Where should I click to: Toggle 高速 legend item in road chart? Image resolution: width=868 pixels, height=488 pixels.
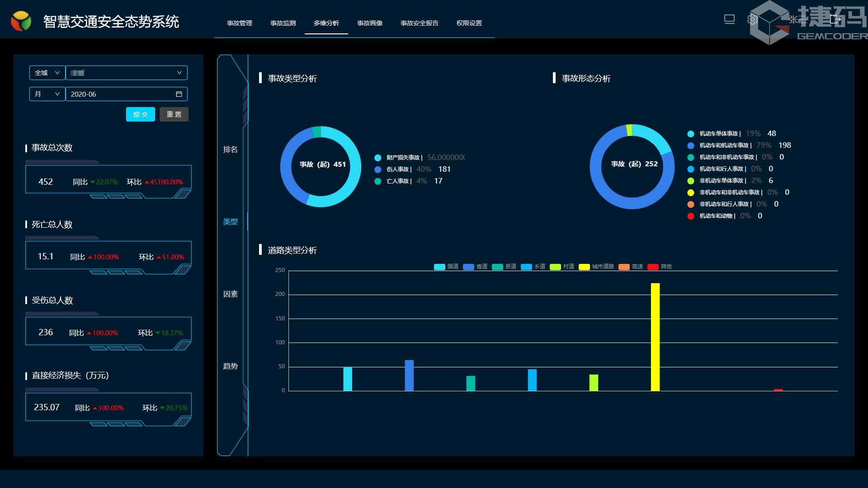[630, 267]
